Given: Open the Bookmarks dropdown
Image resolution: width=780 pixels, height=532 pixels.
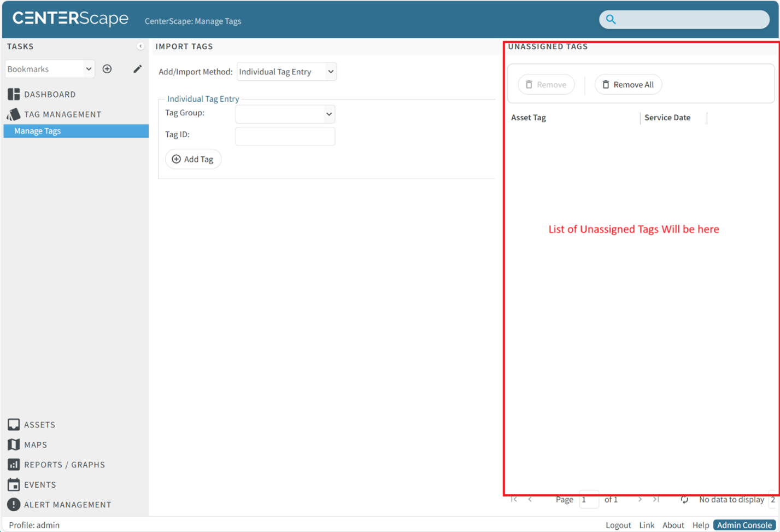Looking at the screenshot, I should (50, 69).
